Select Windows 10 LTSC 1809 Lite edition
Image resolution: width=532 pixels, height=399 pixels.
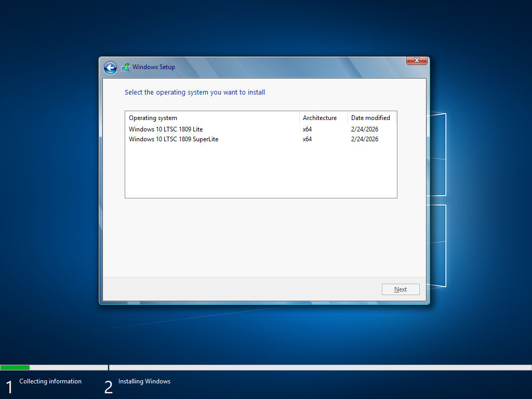click(x=166, y=129)
